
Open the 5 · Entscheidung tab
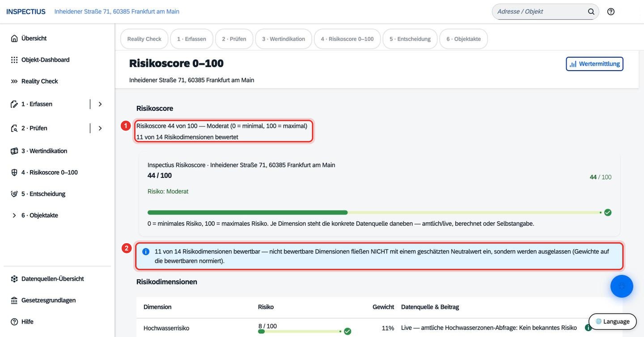pyautogui.click(x=410, y=39)
